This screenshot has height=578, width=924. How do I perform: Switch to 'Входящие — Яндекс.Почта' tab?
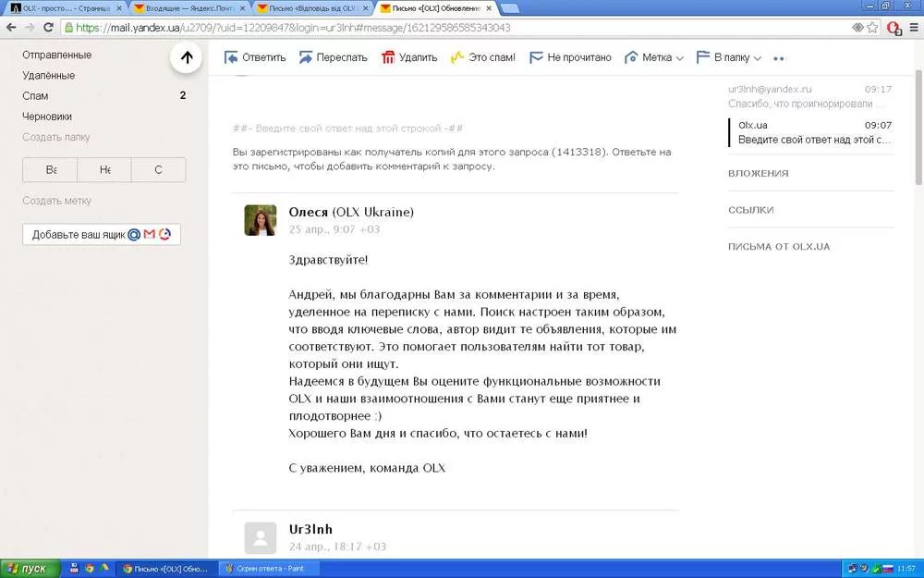pos(189,8)
